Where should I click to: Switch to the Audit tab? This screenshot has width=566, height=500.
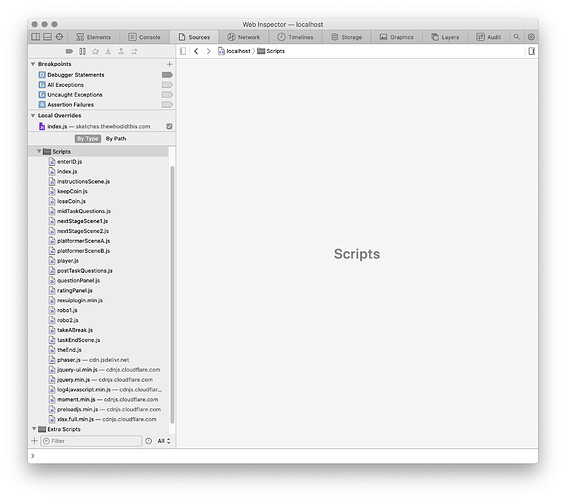pos(489,37)
